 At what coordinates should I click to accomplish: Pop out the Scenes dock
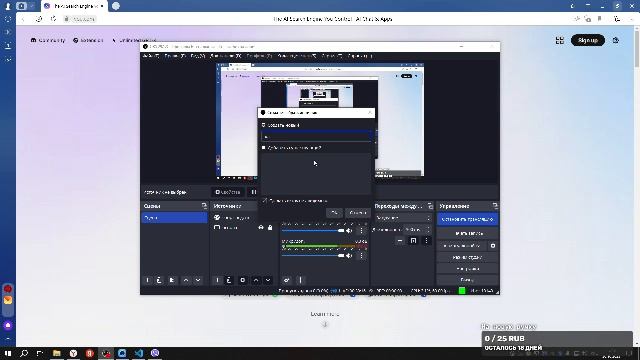tap(204, 206)
